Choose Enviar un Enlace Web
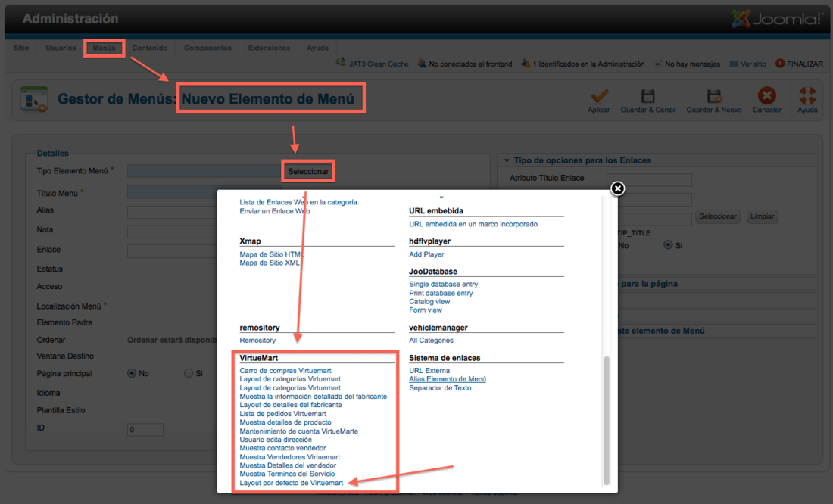833x504 pixels. 274,211
